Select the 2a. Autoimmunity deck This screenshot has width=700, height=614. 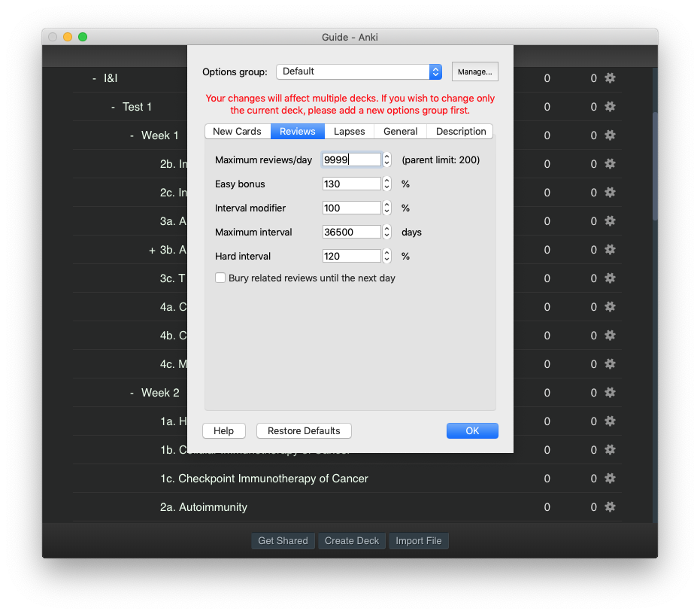pyautogui.click(x=204, y=507)
